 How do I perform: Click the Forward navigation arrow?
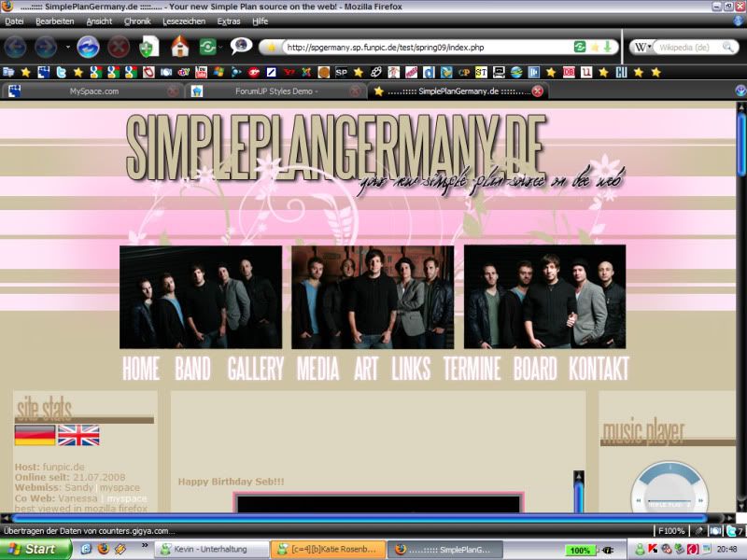(x=46, y=48)
